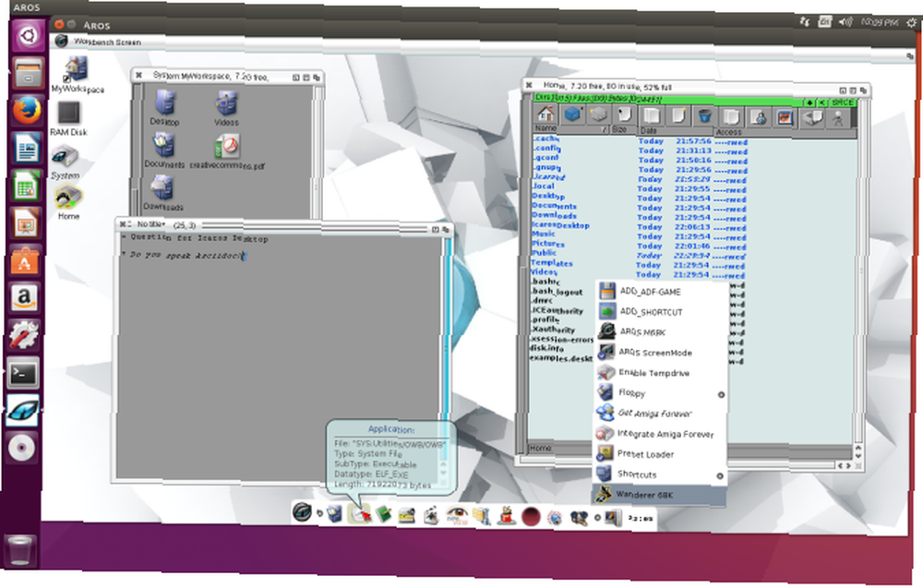Open the eye viewer icon in the dock
This screenshot has height=588, width=923.
point(456,516)
